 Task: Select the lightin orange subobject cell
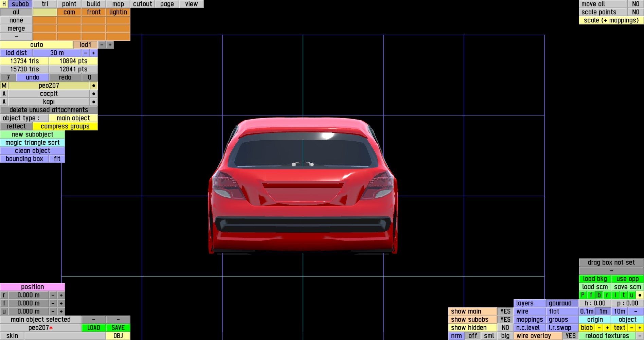tap(118, 12)
